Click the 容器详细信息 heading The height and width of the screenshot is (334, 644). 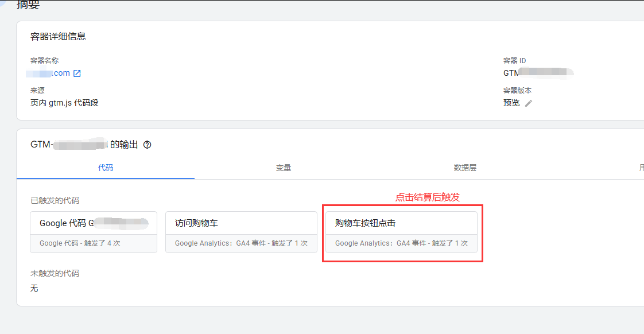(58, 37)
